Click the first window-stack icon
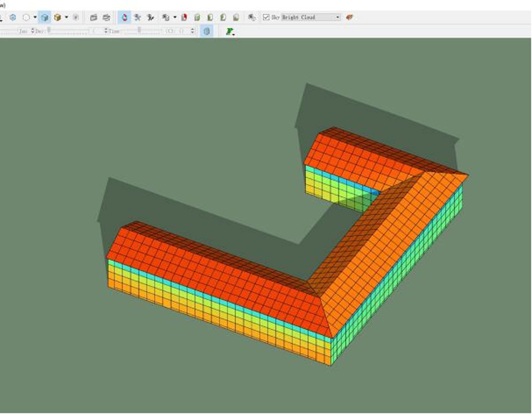 [93, 18]
